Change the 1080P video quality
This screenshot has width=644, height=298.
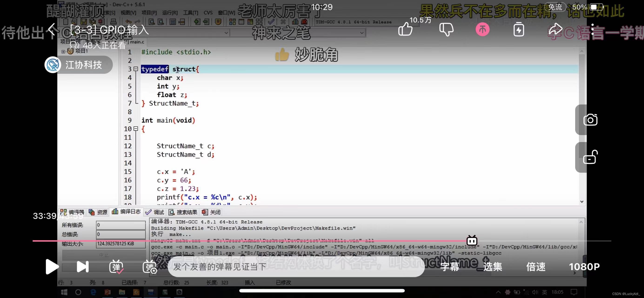click(x=584, y=267)
